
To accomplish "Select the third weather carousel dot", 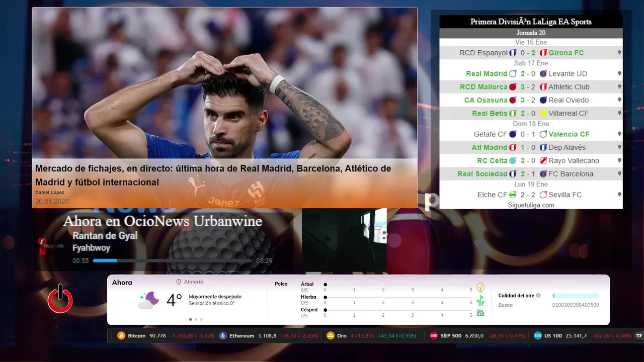I will click(201, 319).
